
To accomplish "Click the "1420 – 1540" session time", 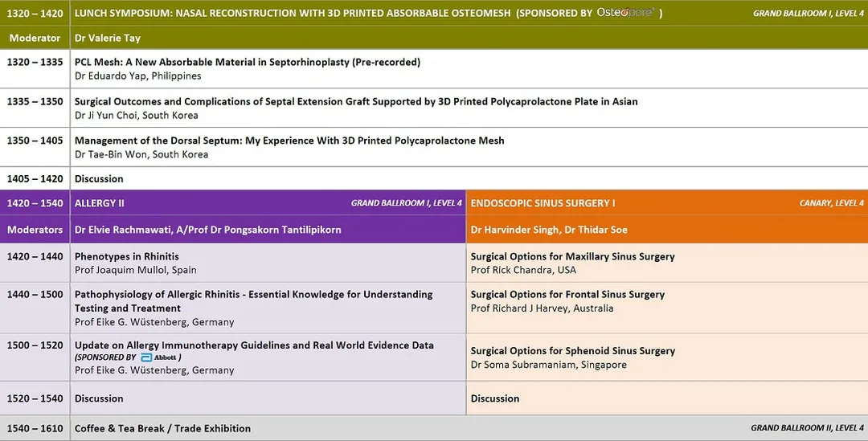I will 35,203.
